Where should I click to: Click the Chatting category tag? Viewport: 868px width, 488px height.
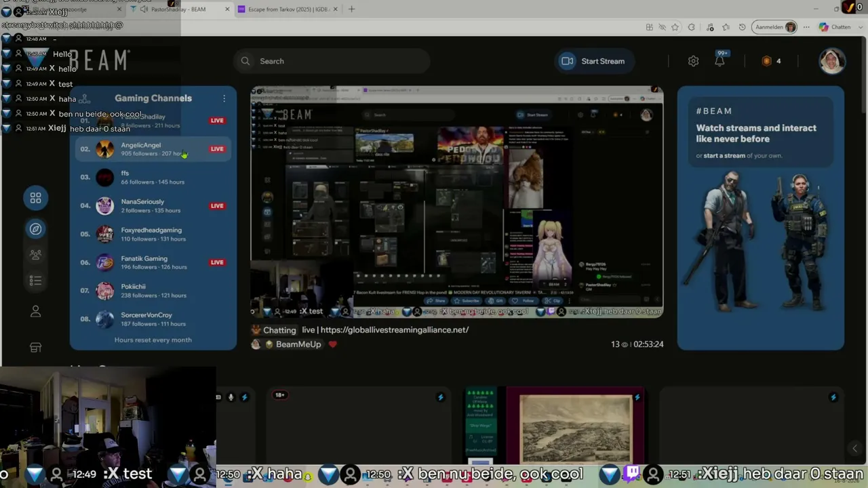click(x=279, y=330)
